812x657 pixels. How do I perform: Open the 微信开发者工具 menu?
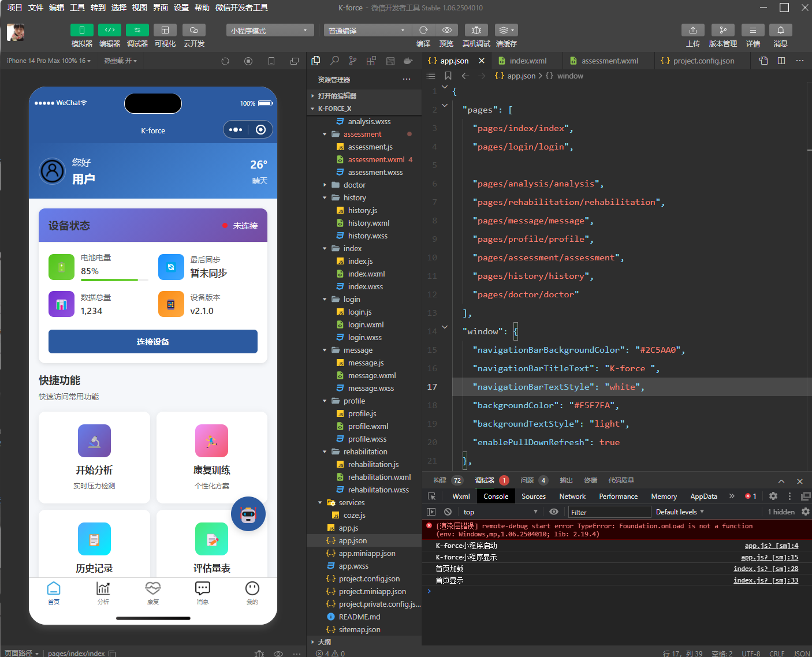(x=241, y=8)
